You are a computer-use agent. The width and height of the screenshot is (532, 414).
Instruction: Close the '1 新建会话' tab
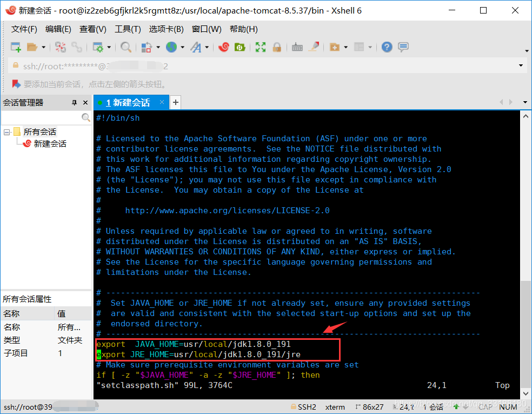162,102
